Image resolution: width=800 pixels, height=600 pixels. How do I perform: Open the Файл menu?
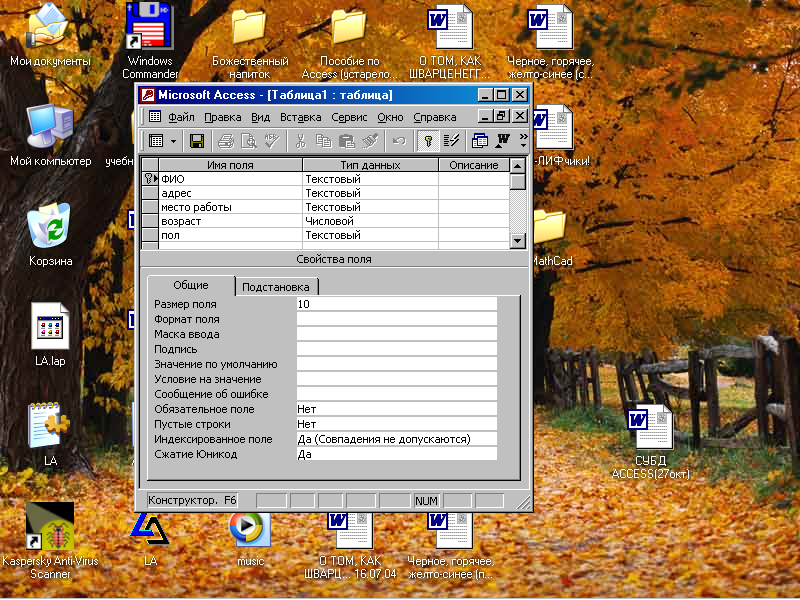point(181,117)
